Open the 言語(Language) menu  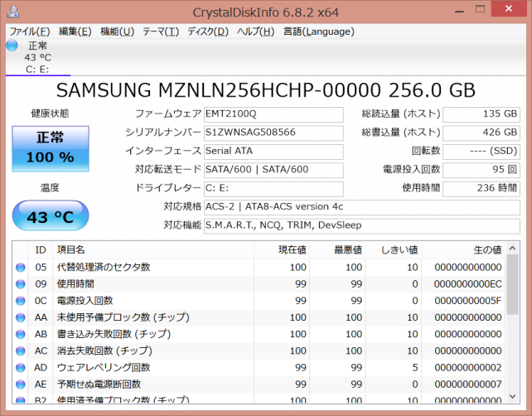point(319,31)
